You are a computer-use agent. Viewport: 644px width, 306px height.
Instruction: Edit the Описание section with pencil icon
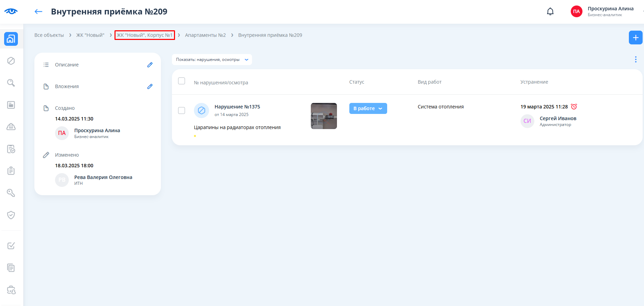150,65
